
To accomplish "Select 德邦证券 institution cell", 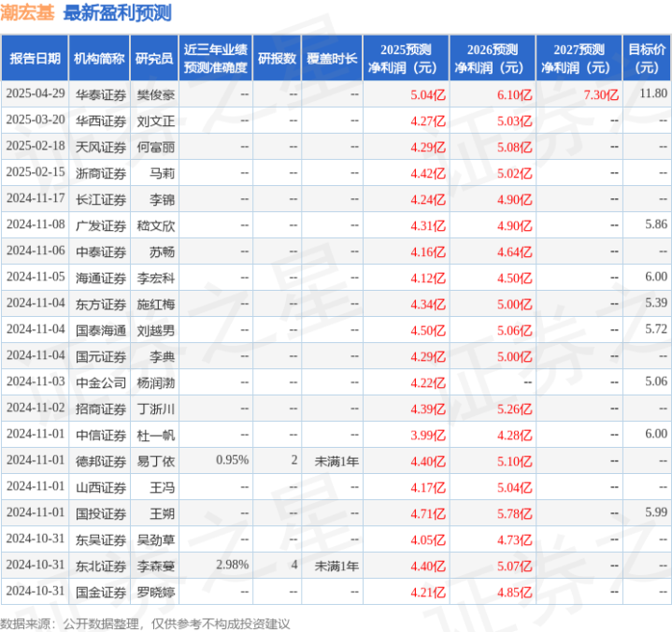I will 101,461.
